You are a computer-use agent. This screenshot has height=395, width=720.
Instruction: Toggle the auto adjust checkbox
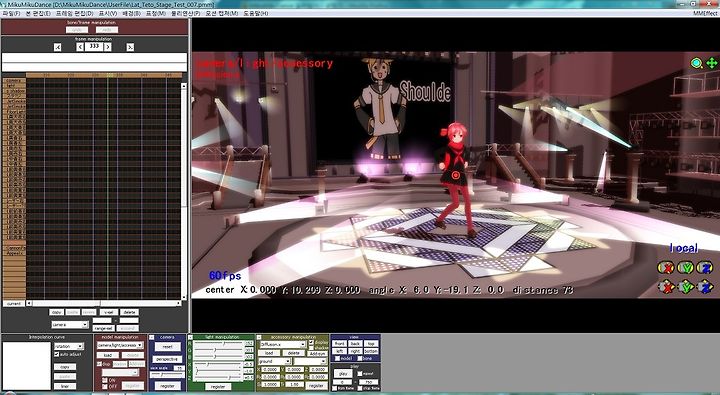(x=56, y=354)
